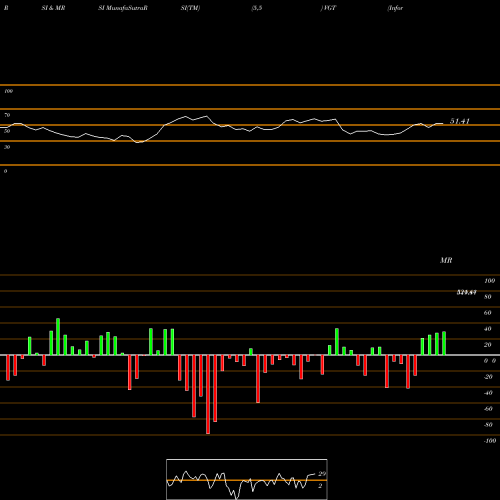
Task: Click the 'SI & MR' header text
Action: (53, 8)
